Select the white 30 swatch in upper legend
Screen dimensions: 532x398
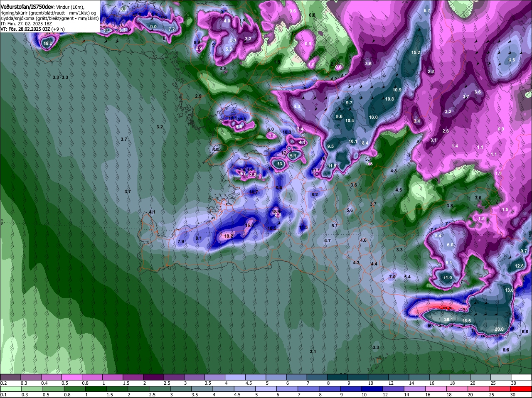click(521, 377)
